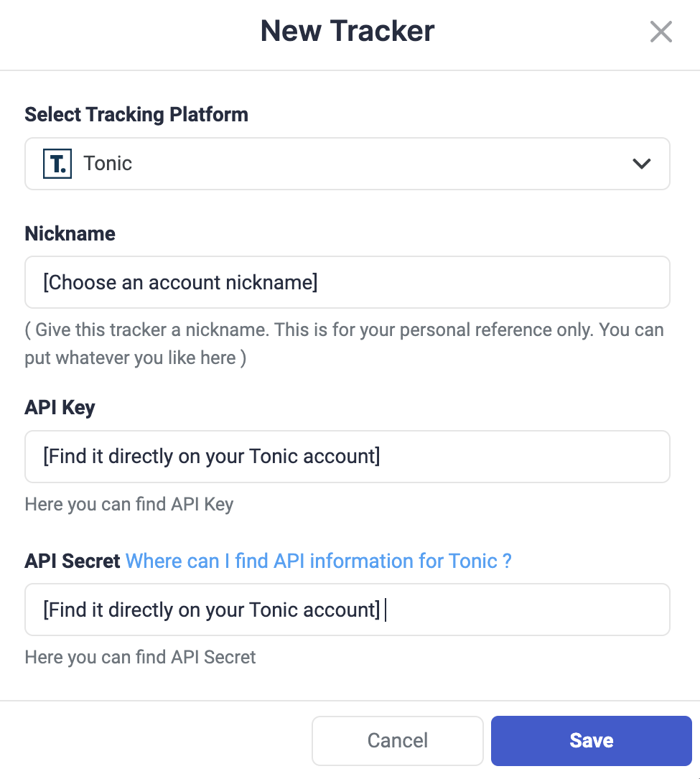Click the API Secret field label
This screenshot has width=700, height=779.
[x=70, y=561]
